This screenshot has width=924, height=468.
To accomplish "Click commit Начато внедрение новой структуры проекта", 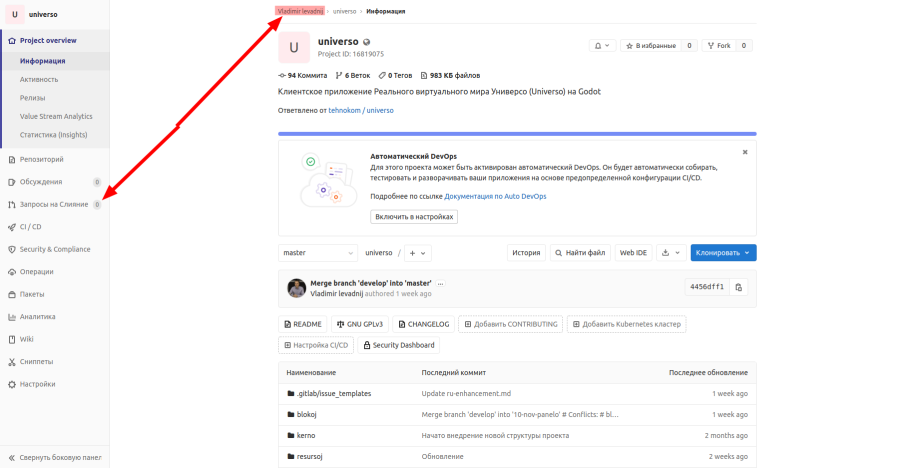I will 495,436.
